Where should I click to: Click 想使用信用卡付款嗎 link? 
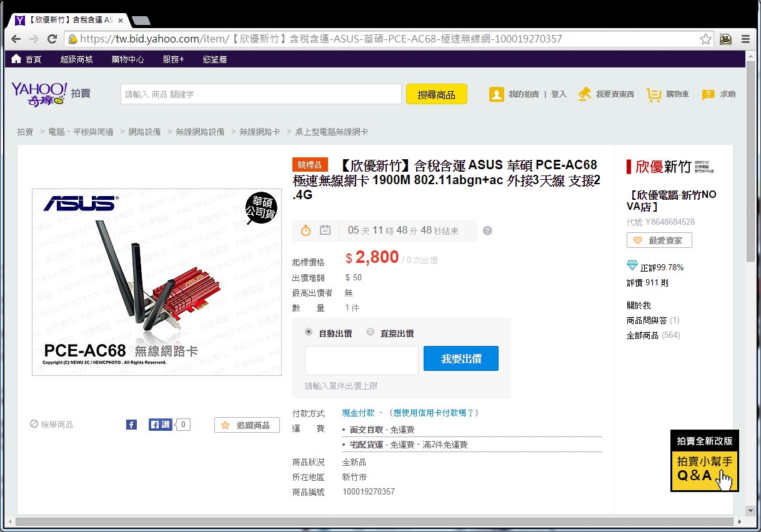(x=434, y=413)
